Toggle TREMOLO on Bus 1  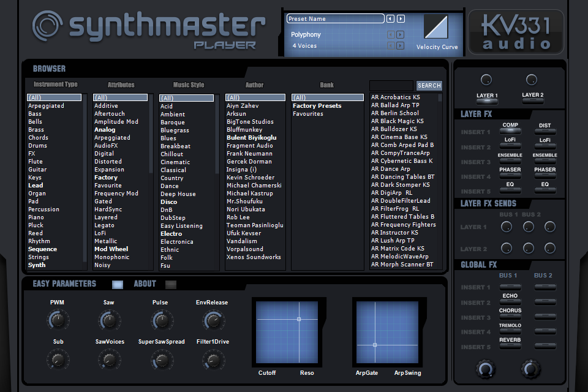(x=510, y=331)
